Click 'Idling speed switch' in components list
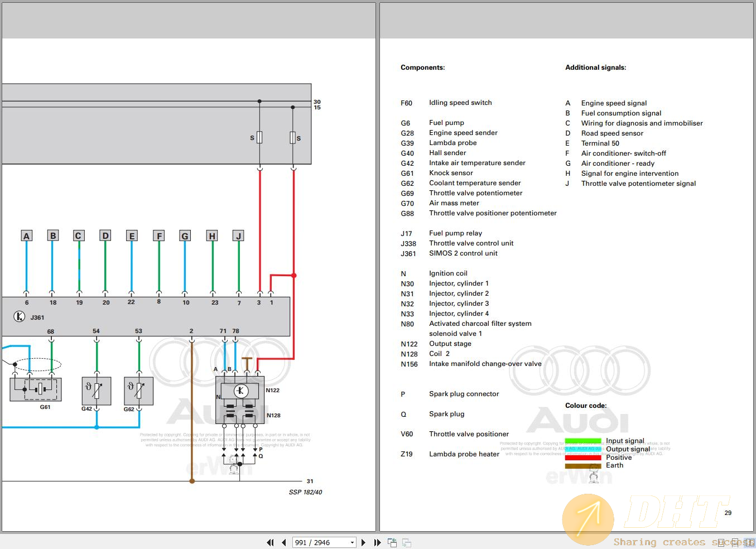Image resolution: width=756 pixels, height=549 pixels. (460, 103)
